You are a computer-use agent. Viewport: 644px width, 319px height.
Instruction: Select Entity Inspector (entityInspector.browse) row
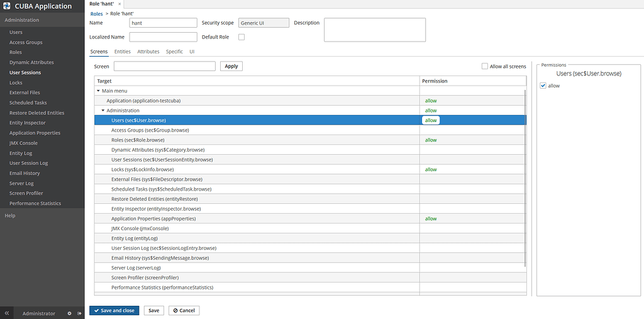tap(310, 210)
